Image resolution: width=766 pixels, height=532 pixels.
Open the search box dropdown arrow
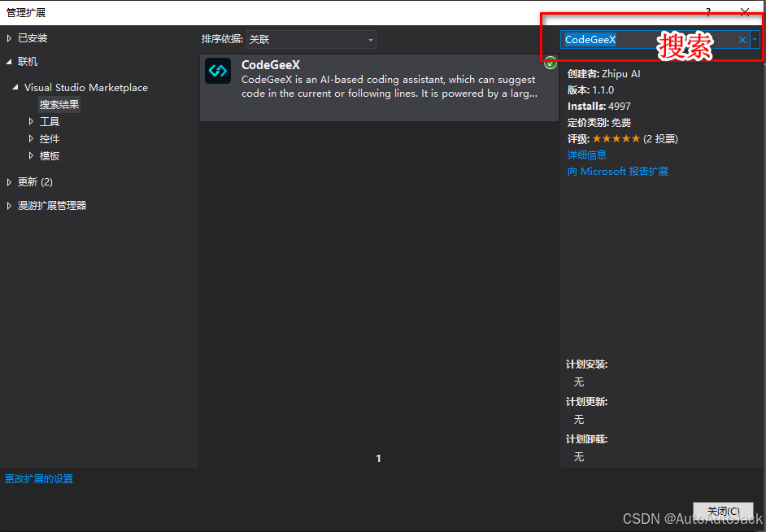point(755,40)
